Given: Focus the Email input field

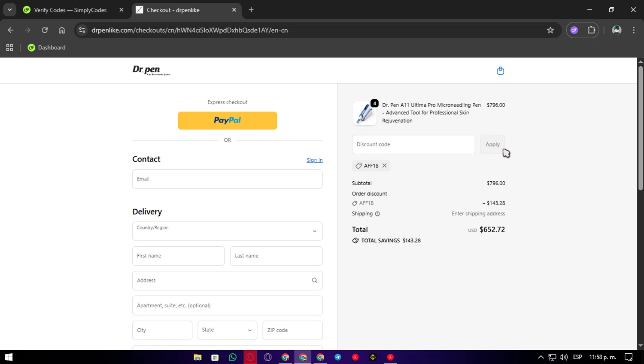Looking at the screenshot, I should 228,179.
